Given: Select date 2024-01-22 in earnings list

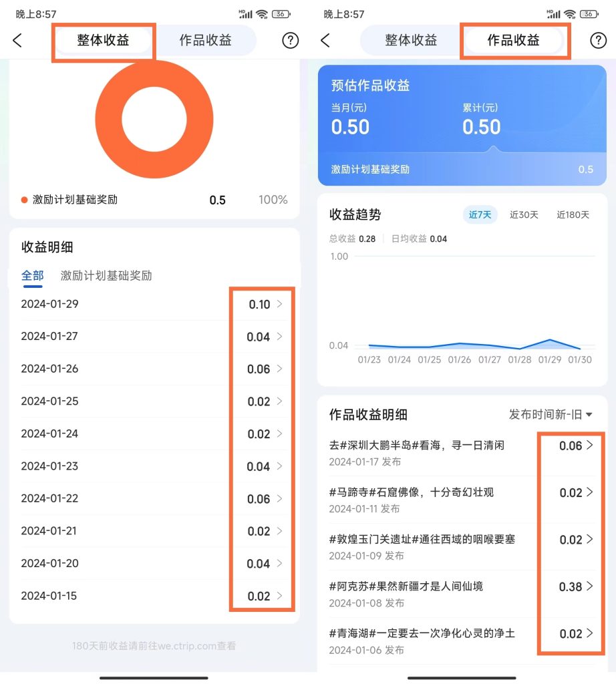Looking at the screenshot, I should coord(49,498).
